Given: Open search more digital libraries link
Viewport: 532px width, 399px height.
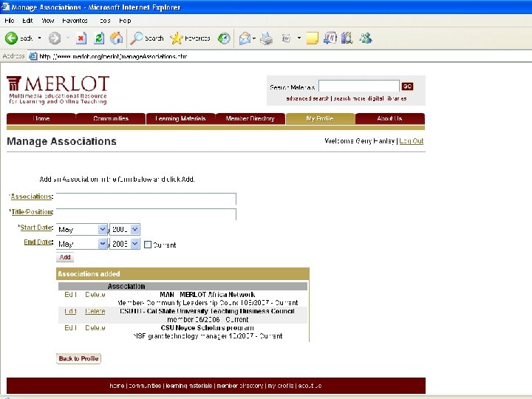Looking at the screenshot, I should click(x=370, y=98).
